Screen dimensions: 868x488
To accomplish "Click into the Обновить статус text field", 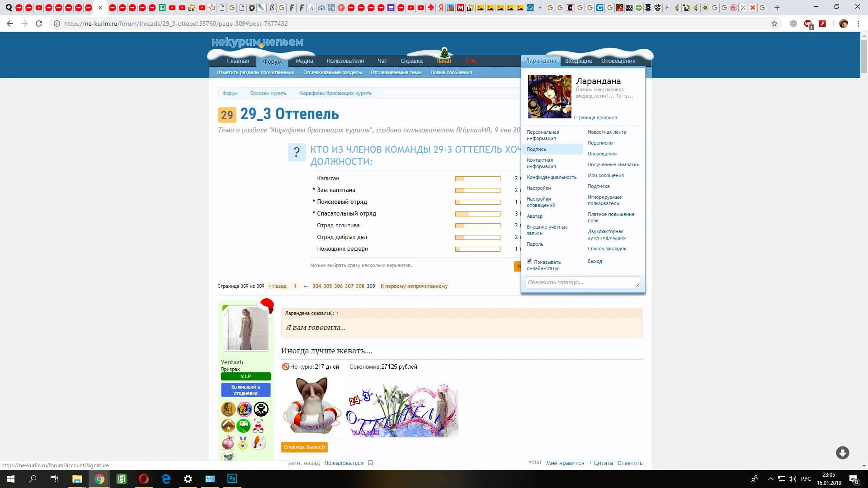I will click(582, 282).
